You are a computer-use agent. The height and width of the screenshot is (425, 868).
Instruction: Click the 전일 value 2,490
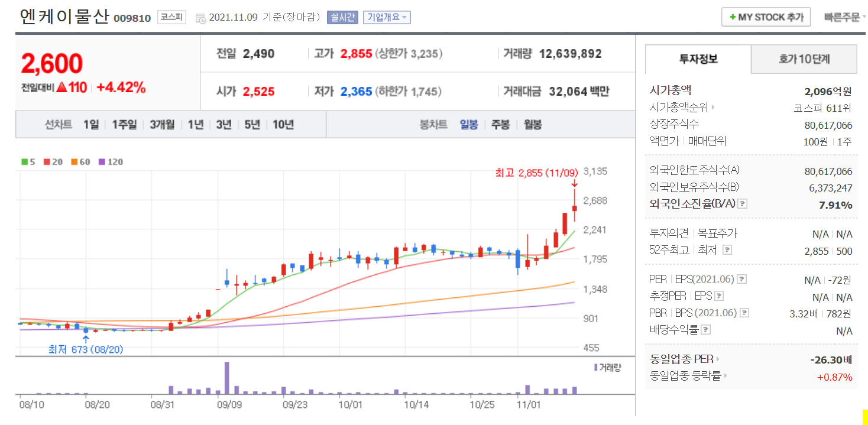point(258,54)
